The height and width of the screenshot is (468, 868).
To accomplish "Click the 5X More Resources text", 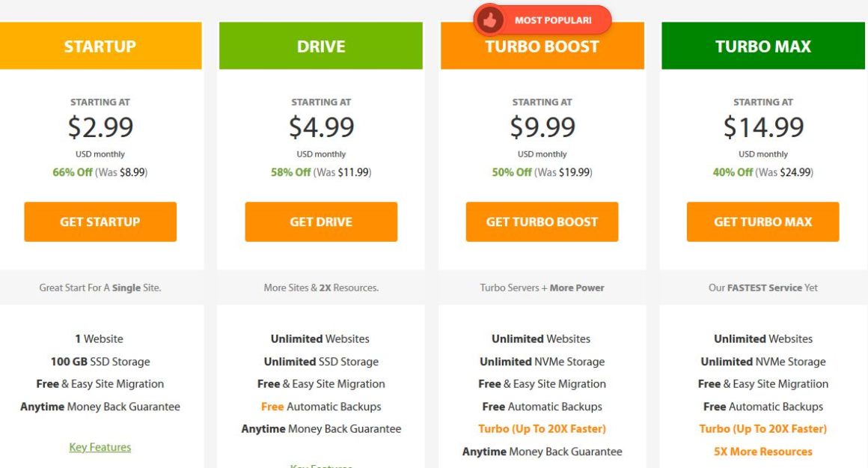I will point(762,452).
